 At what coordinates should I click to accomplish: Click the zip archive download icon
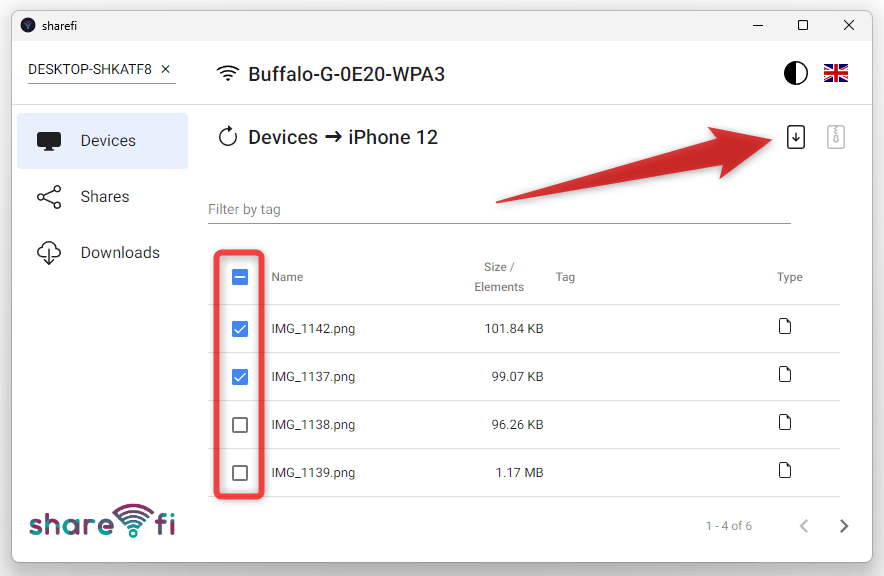(x=836, y=137)
